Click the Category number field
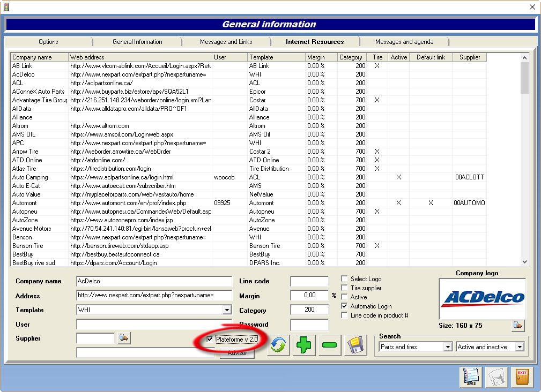 point(309,310)
